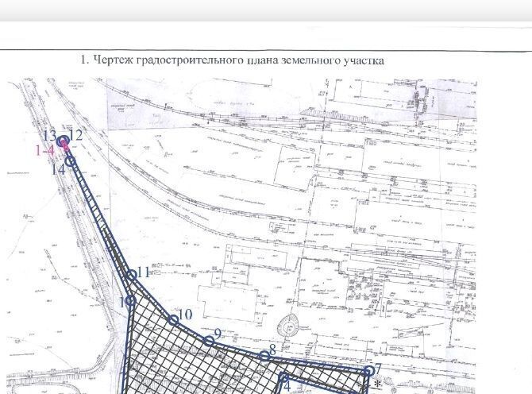Viewport: 532px width, 394px height.
Task: Click the circle marker at point 8
Action: [264, 356]
